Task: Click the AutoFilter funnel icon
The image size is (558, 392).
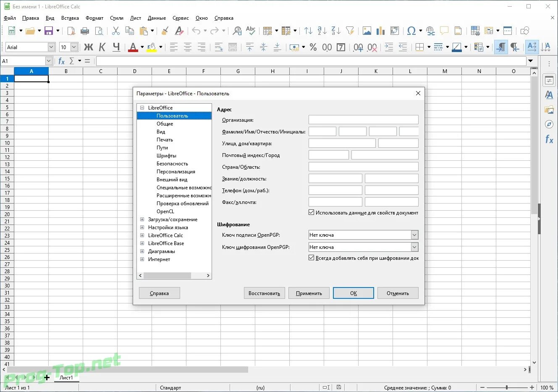Action: (350, 31)
